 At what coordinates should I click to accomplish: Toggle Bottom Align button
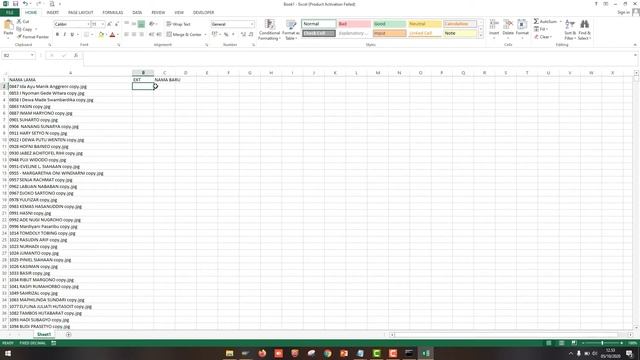coord(141,24)
